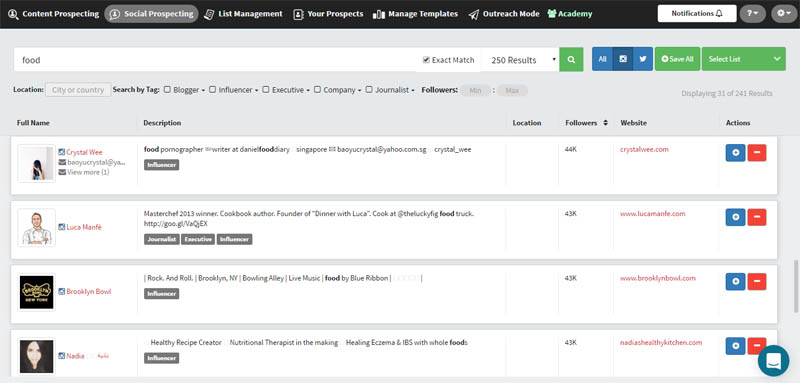Viewport: 800px width, 383px height.
Task: Click Luca Manfè avatar thumbnail
Action: pos(37,227)
